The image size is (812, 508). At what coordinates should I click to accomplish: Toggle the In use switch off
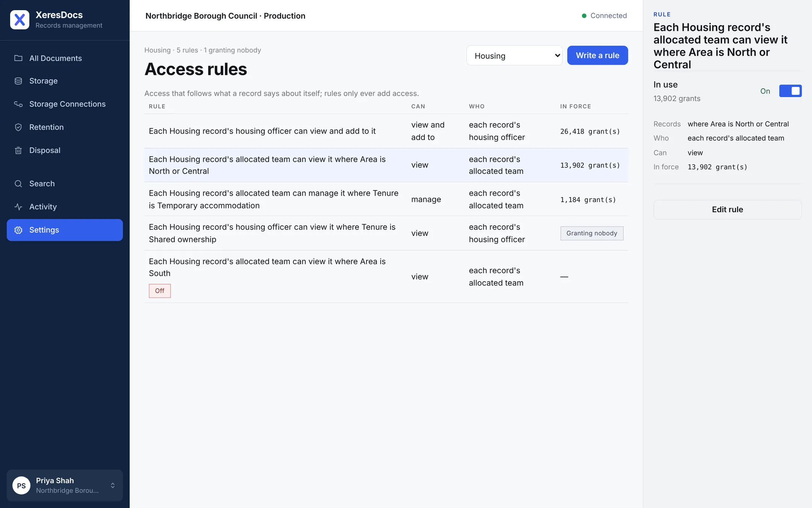[790, 91]
